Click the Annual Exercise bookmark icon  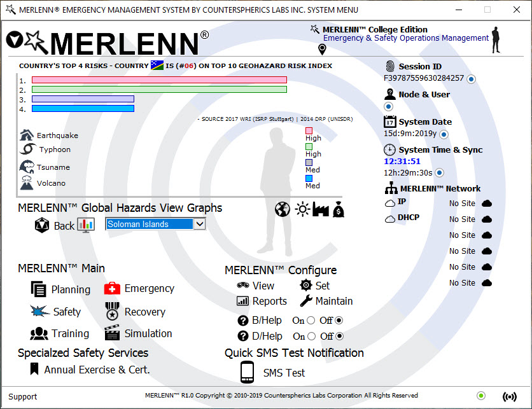pos(34,369)
